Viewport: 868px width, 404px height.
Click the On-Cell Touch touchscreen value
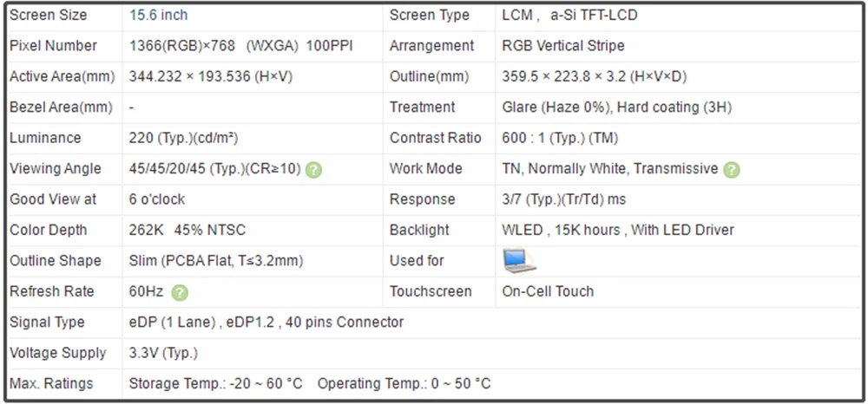point(548,291)
